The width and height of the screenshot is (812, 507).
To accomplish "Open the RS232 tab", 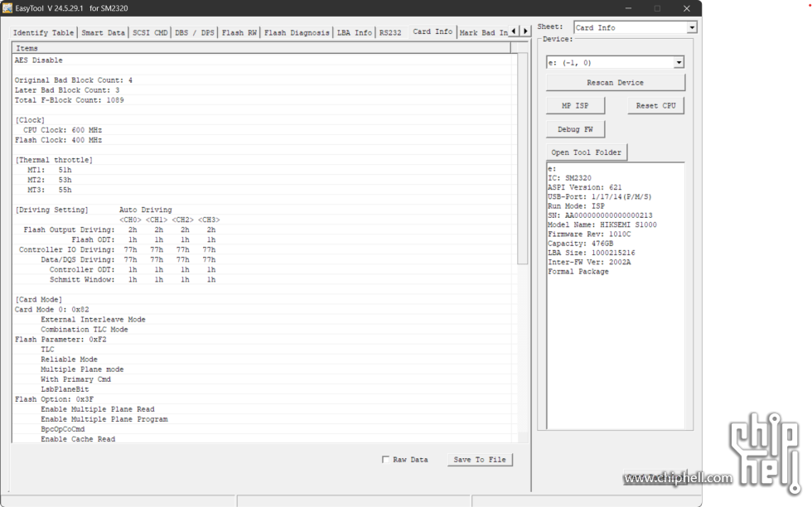I will point(390,32).
